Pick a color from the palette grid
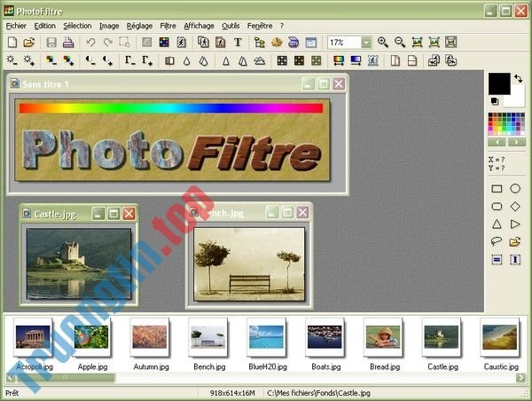Image resolution: width=532 pixels, height=401 pixels. [506, 124]
